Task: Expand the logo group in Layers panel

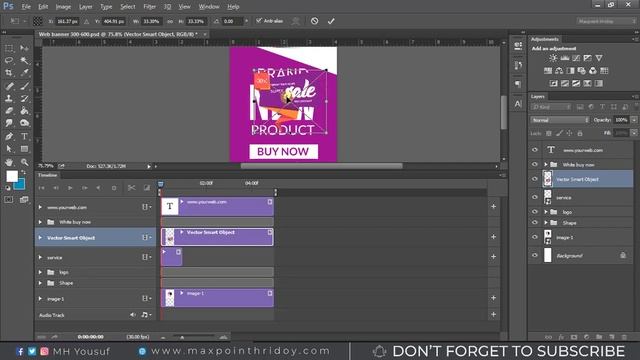Action: click(x=546, y=212)
